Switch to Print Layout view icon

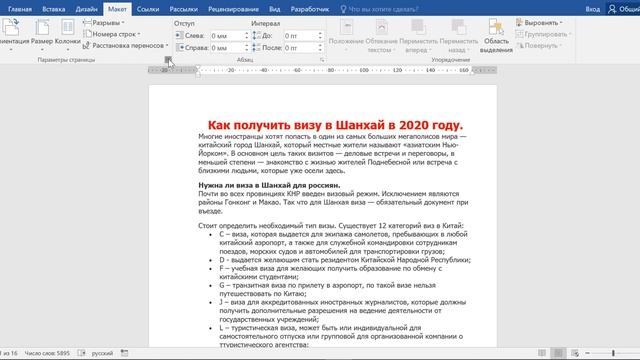click(558, 353)
